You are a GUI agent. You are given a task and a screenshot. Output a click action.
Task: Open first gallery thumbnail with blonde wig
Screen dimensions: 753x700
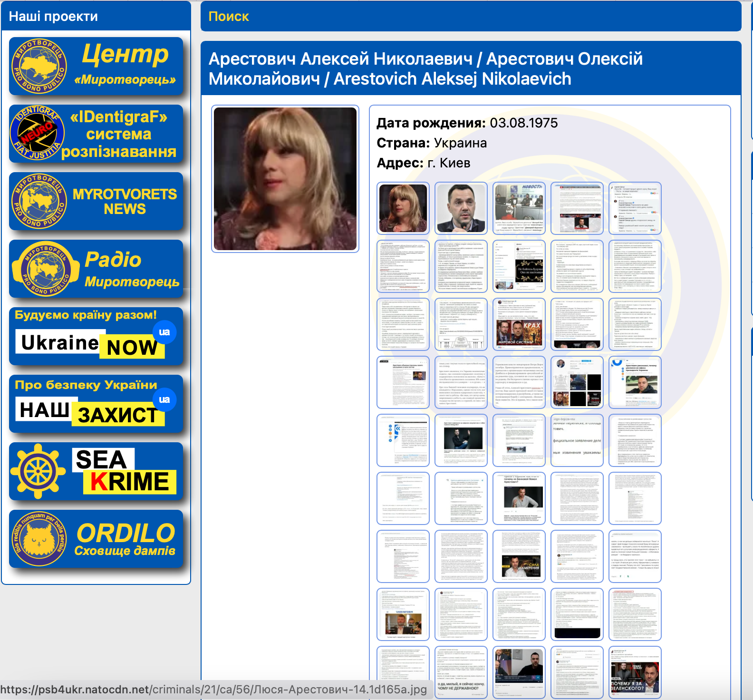pyautogui.click(x=403, y=208)
